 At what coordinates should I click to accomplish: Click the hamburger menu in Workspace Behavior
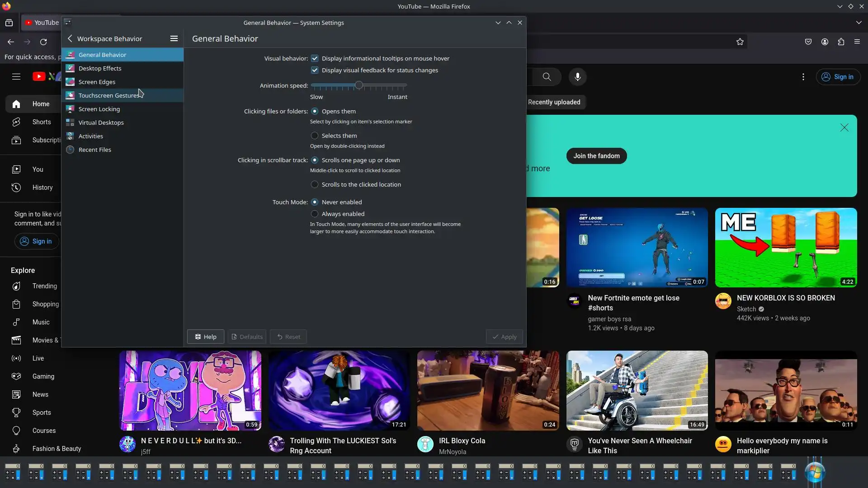tap(174, 38)
